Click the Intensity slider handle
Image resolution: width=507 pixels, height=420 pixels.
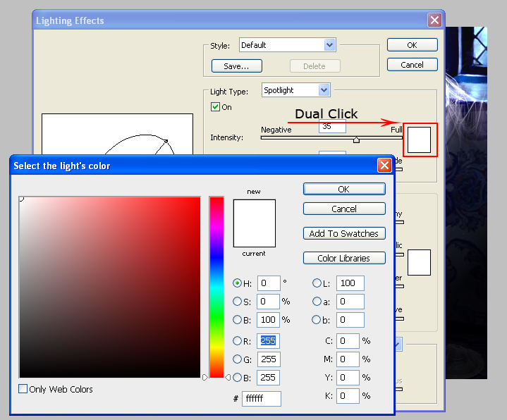coord(356,140)
